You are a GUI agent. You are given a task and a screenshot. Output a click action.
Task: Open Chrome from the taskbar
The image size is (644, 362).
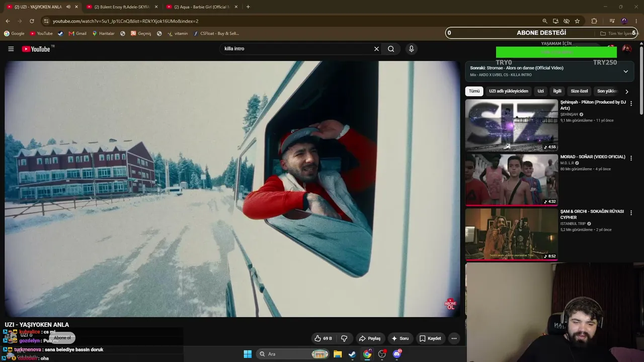tap(367, 354)
